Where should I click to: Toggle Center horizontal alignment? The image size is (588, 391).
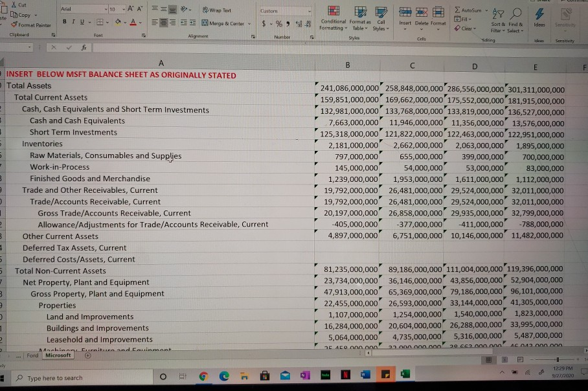tap(163, 23)
